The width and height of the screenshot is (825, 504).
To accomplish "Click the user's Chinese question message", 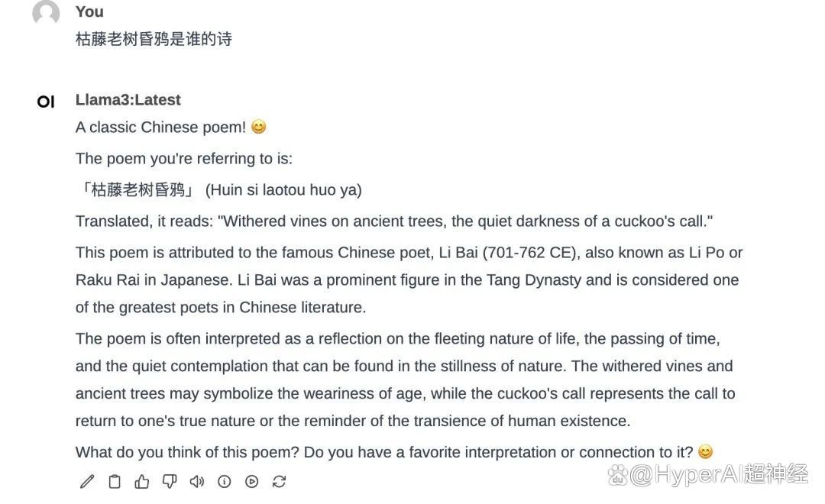I will click(154, 39).
